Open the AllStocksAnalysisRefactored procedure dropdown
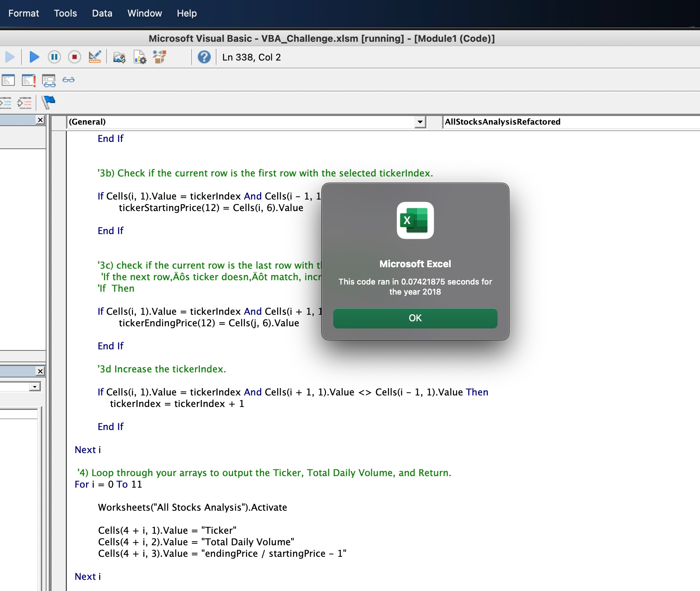 571,122
